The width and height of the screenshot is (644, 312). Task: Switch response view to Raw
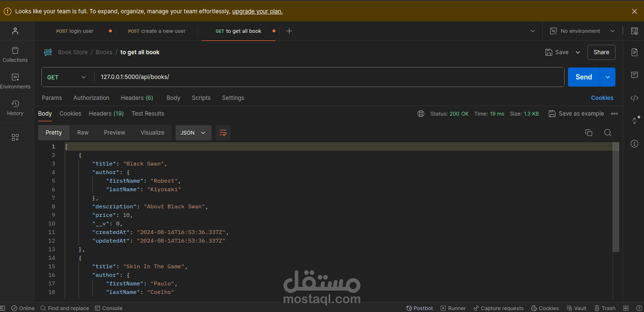click(x=83, y=133)
